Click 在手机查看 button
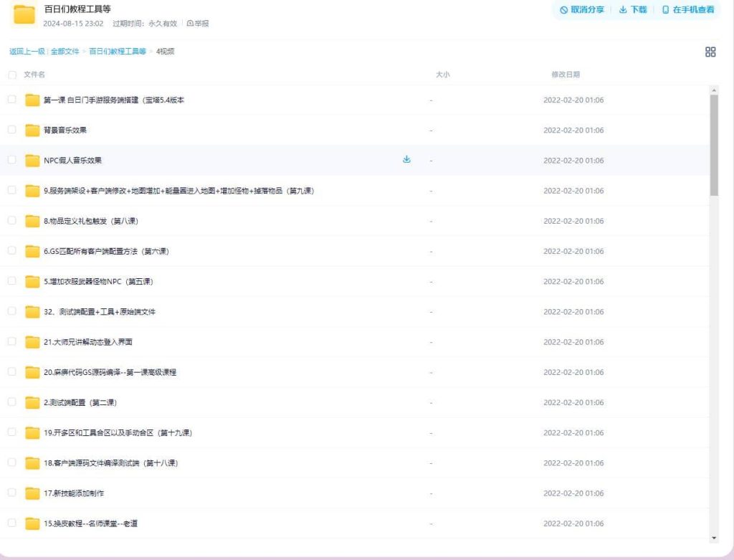Screen dimensions: 734x560 tap(689, 10)
